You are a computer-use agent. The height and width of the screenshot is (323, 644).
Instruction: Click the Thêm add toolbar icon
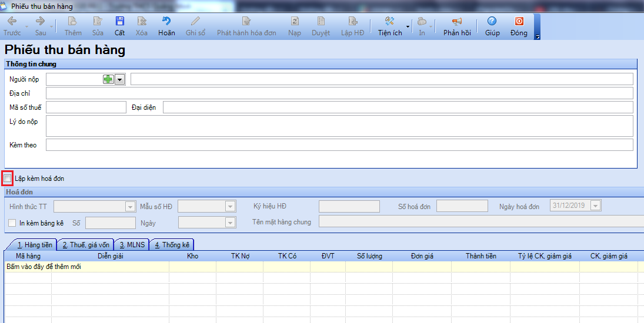(x=73, y=26)
